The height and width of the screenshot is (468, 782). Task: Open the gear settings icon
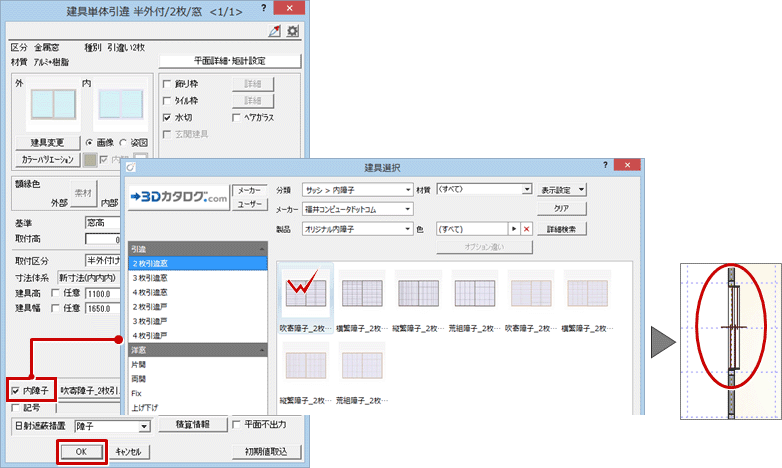292,32
